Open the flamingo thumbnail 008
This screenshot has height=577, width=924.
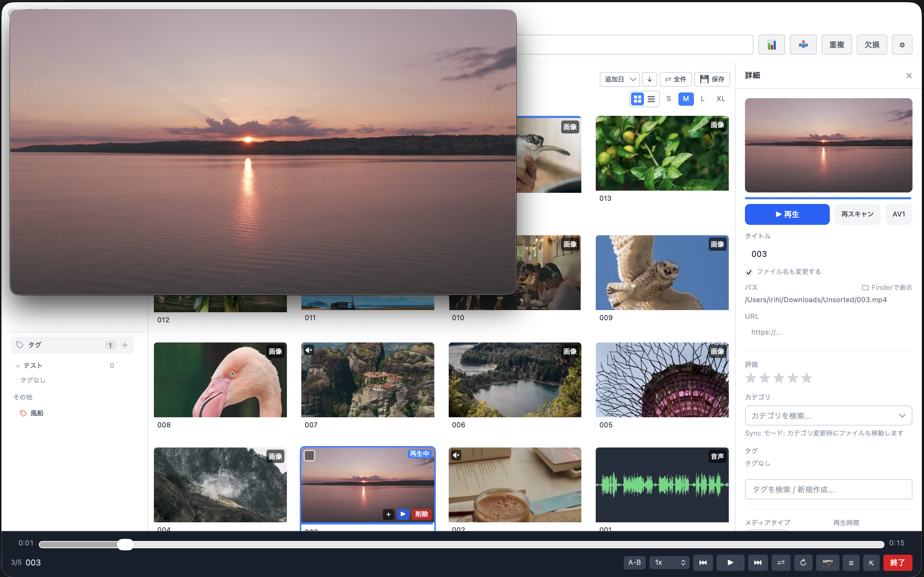[x=220, y=379]
